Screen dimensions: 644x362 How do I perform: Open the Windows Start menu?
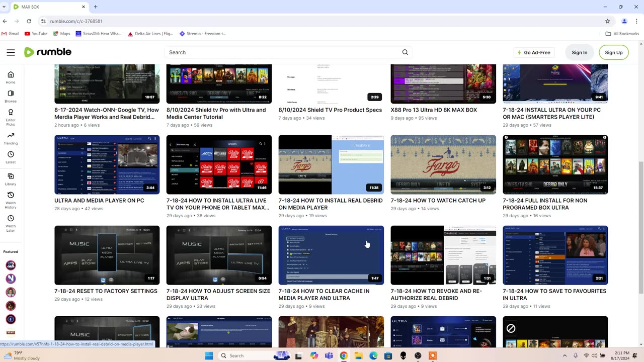[x=209, y=355]
